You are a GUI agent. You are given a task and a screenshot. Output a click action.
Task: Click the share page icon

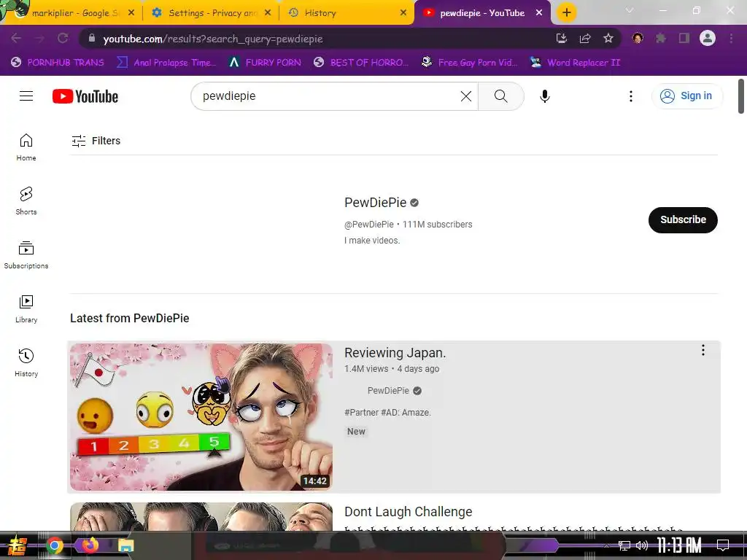(x=585, y=39)
